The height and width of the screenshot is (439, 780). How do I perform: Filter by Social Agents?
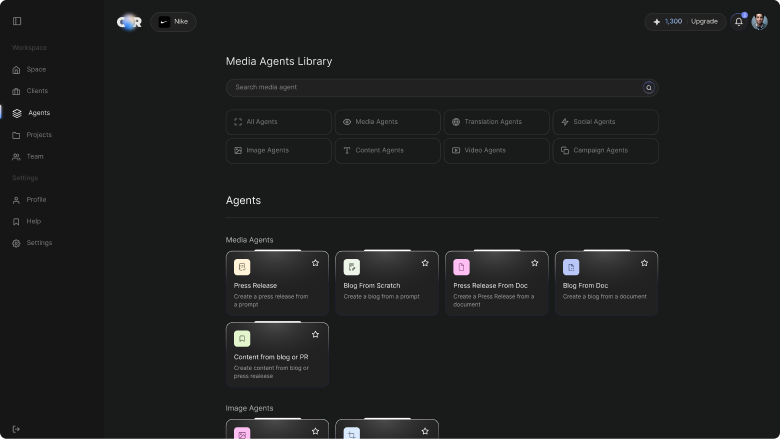pos(605,122)
